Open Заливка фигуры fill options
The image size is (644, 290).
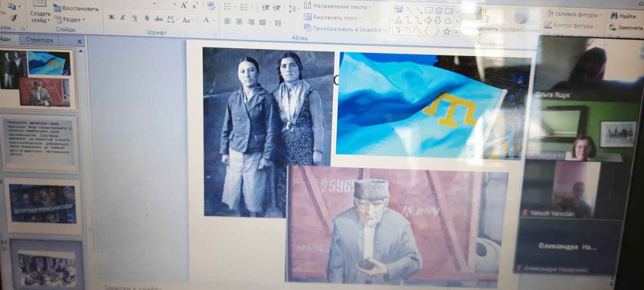pos(575,14)
